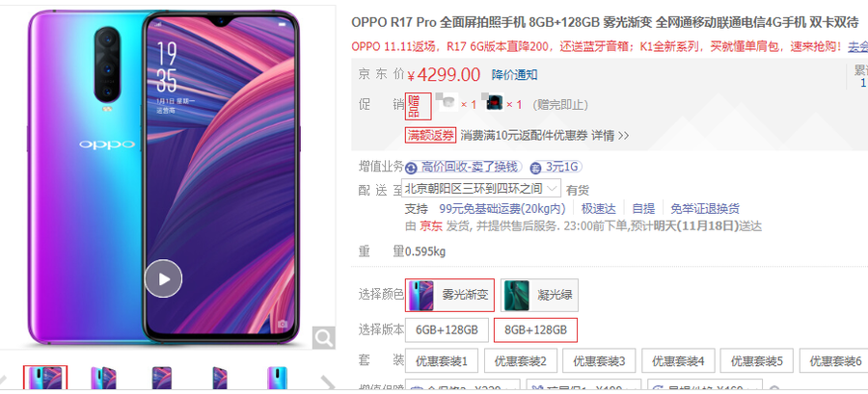Click the magnifier zoom icon on product image

pos(323,337)
